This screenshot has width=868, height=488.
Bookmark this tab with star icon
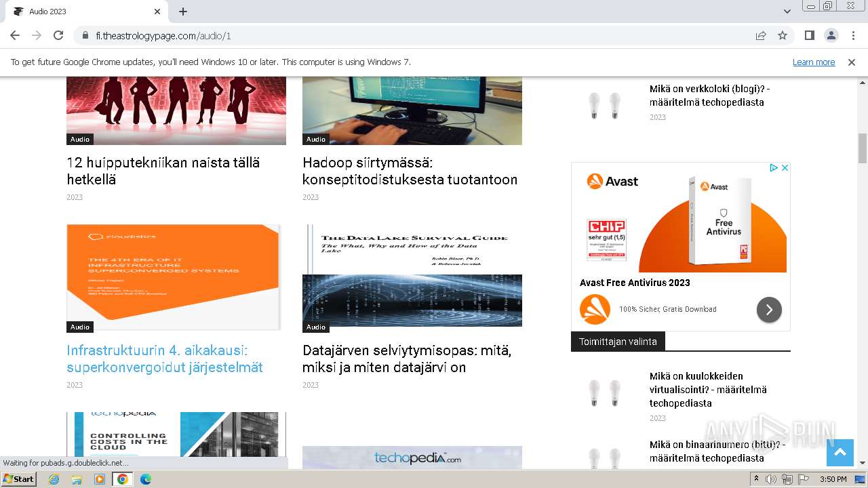(783, 35)
